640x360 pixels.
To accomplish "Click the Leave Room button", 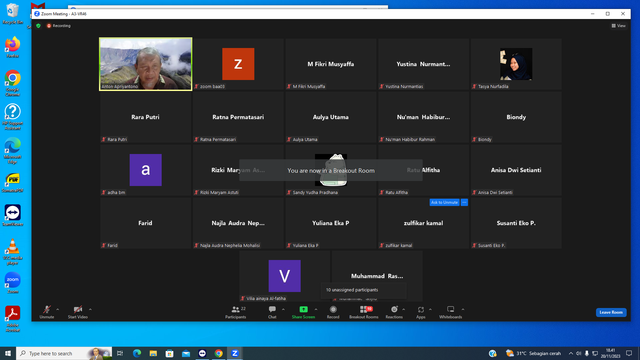I will [x=611, y=312].
